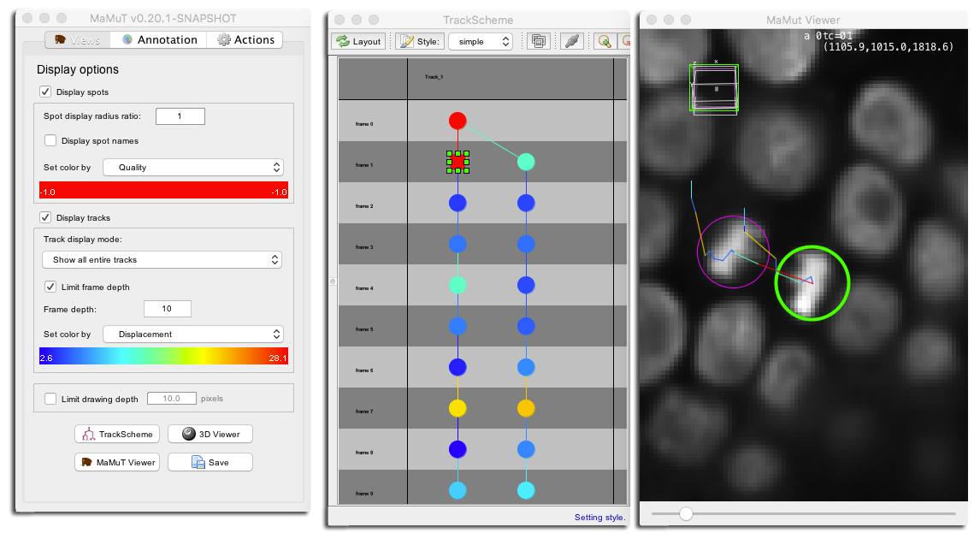This screenshot has height=539, width=980.
Task: Select the orange right spot in frame 7
Action: coord(526,408)
